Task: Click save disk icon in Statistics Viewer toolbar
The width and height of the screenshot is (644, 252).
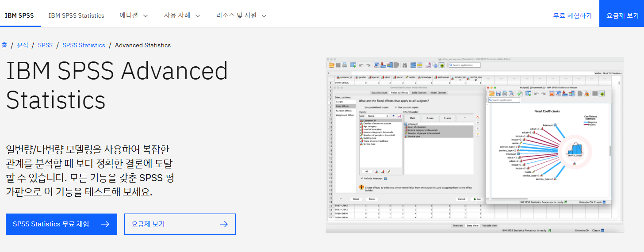Action: (498, 94)
